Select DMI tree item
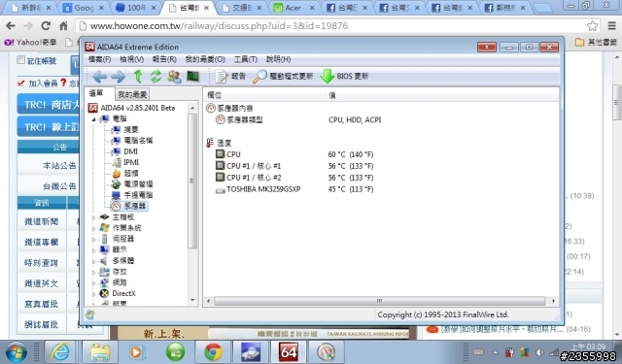 (x=130, y=151)
